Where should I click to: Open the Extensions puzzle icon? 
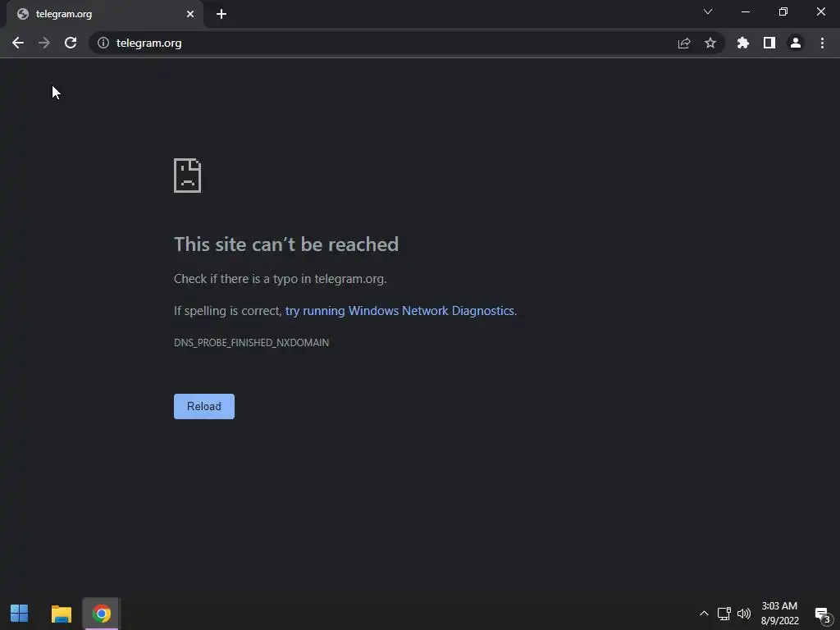[743, 43]
